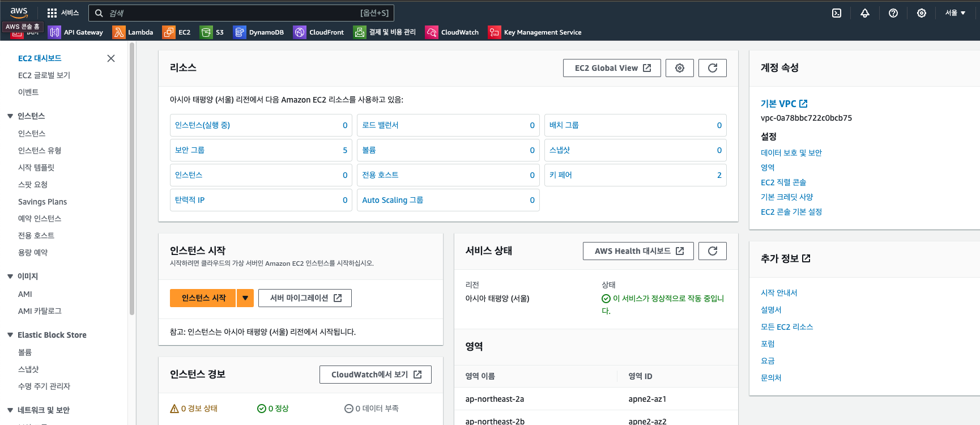Image resolution: width=980 pixels, height=425 pixels.
Task: Open EC2 대시보드 in sidebar
Action: (x=40, y=58)
